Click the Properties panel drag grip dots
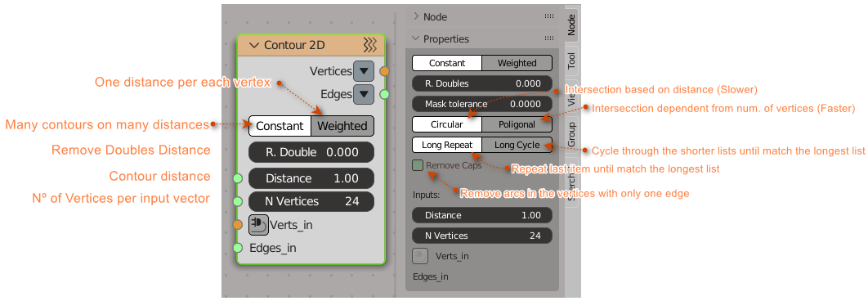 click(x=549, y=38)
